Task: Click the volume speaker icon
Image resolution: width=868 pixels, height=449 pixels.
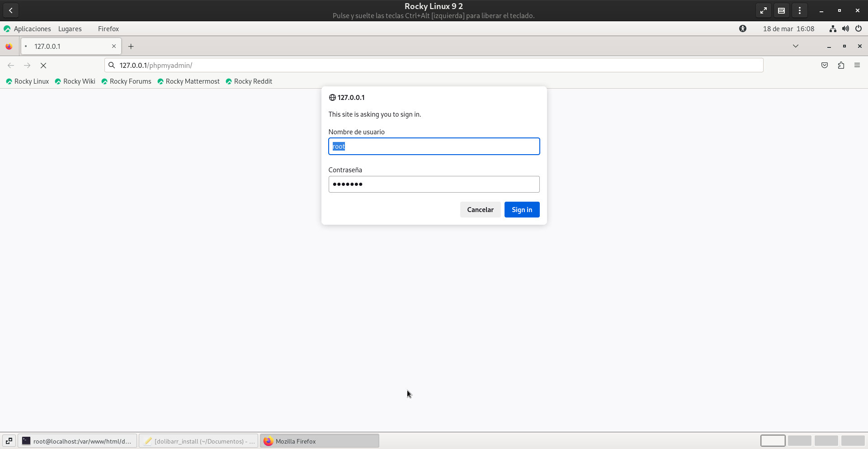Action: tap(845, 29)
